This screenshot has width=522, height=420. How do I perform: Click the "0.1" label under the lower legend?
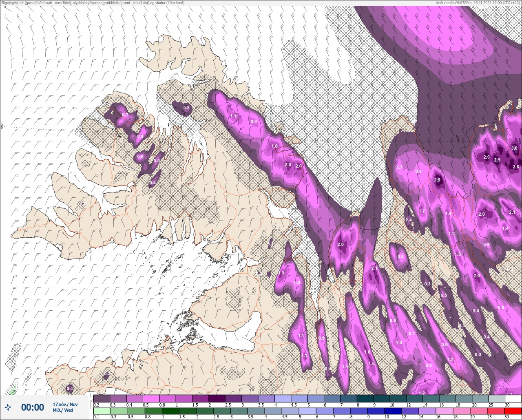[x=96, y=417]
